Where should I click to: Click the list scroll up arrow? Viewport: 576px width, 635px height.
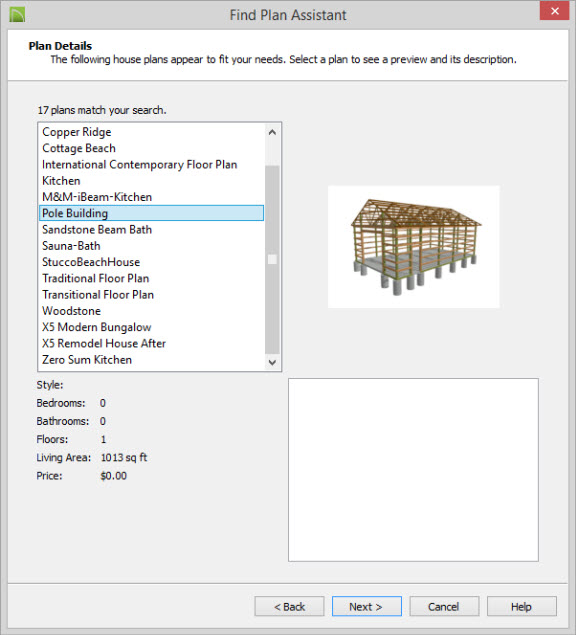pyautogui.click(x=272, y=132)
